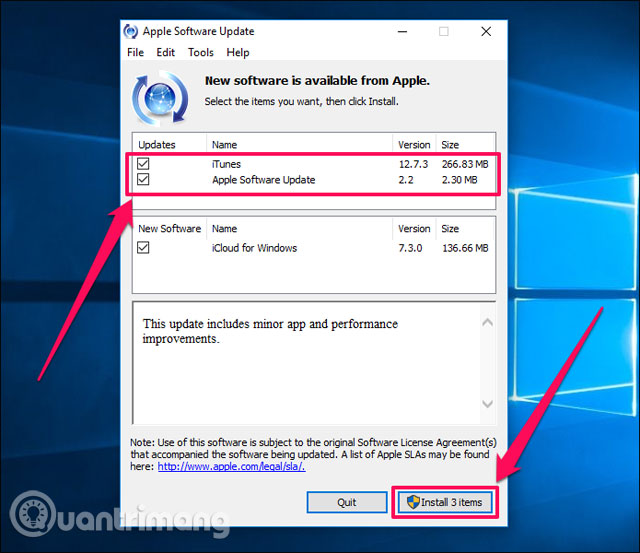Click the Size header in Updates list

tap(465, 145)
